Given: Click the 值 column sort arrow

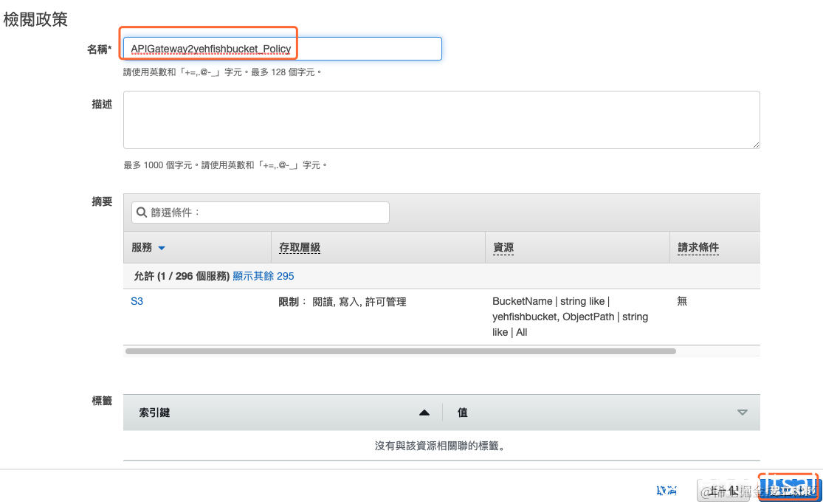Looking at the screenshot, I should pyautogui.click(x=742, y=412).
